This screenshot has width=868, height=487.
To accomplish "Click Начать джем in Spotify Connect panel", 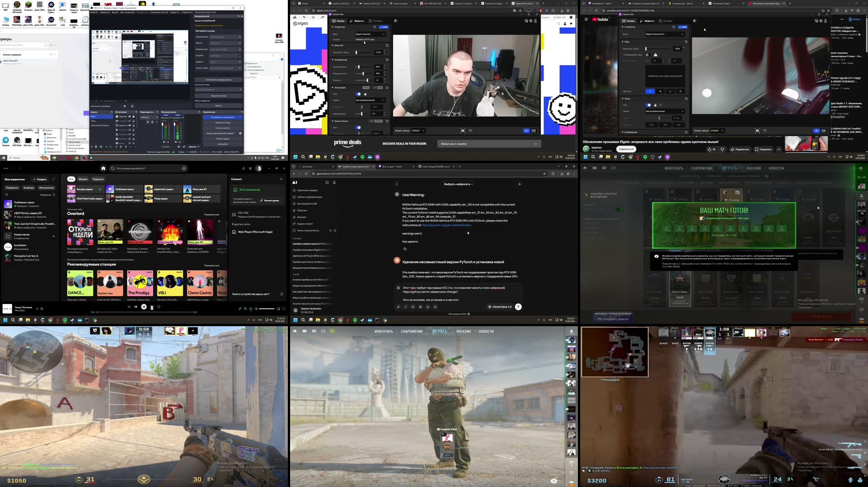I will 269,200.
